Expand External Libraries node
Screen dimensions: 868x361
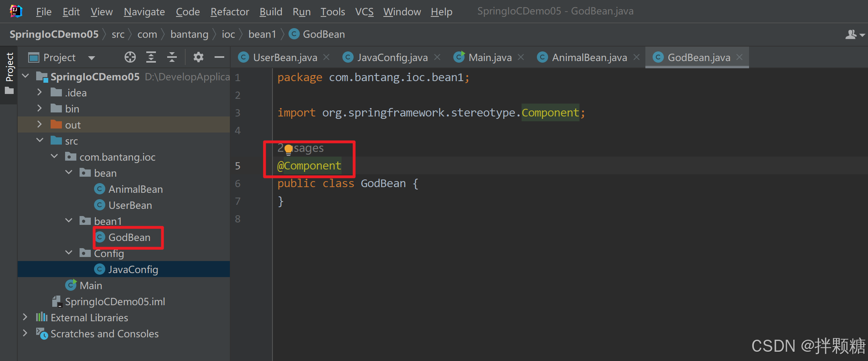[25, 317]
